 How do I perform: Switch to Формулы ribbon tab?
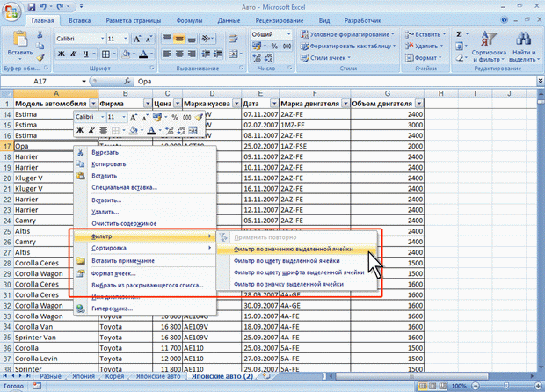coord(189,20)
